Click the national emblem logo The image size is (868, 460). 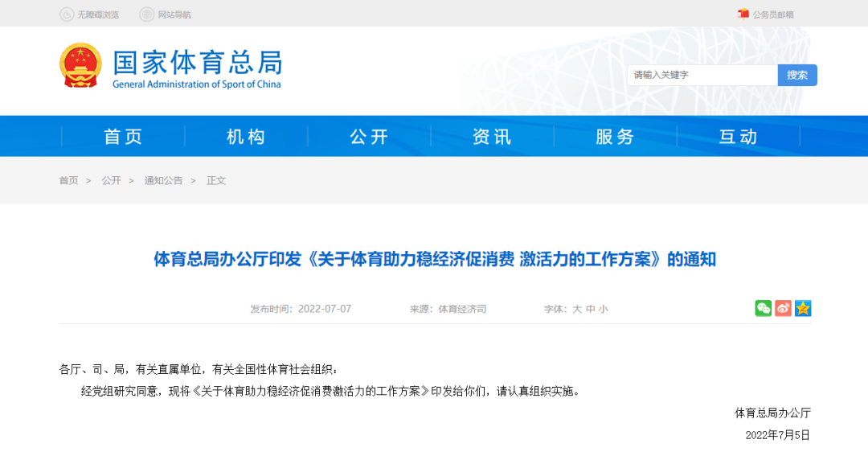click(x=81, y=65)
